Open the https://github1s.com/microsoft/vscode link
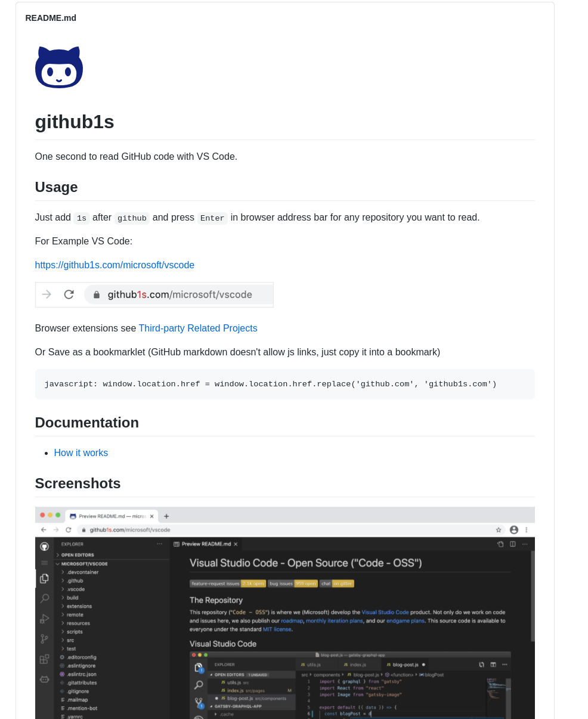The width and height of the screenshot is (588, 719). point(114,265)
